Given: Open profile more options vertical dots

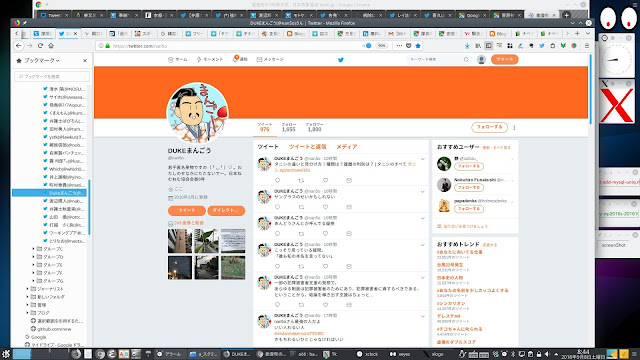Looking at the screenshot, I should [514, 127].
